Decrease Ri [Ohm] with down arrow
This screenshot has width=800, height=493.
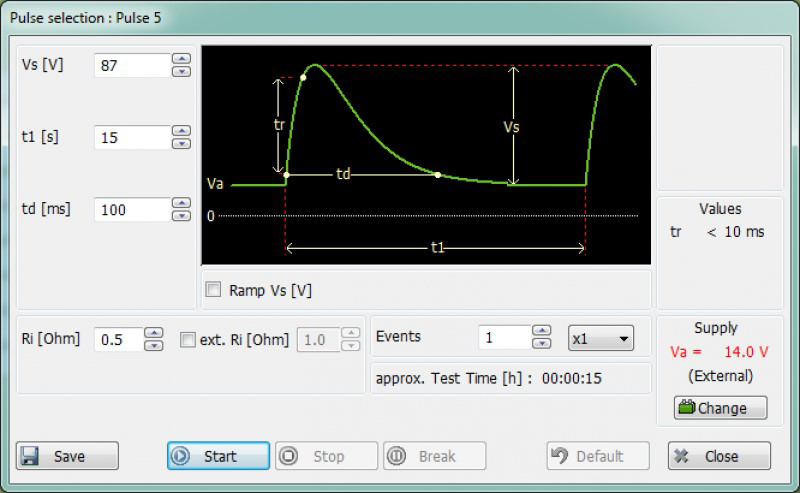pyautogui.click(x=154, y=346)
